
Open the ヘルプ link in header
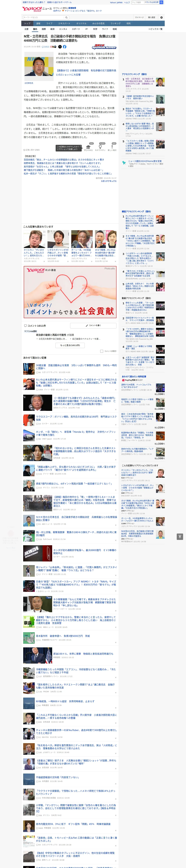point(127,2)
